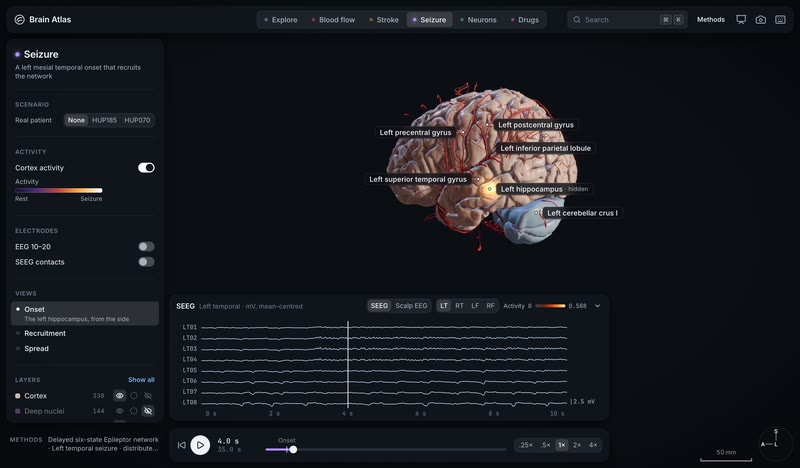Click the LT01 trace row label
Viewport: 800px width, 468px height.
pyautogui.click(x=190, y=327)
